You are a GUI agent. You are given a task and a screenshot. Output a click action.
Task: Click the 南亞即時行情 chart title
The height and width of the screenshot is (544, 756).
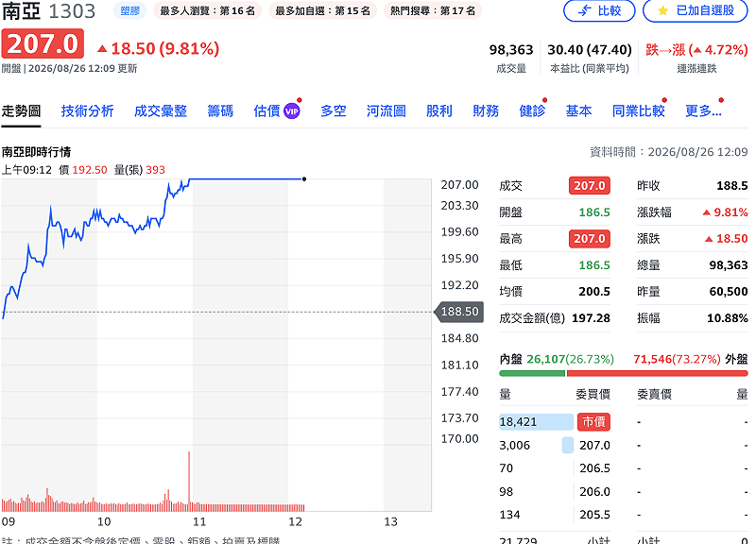36,152
